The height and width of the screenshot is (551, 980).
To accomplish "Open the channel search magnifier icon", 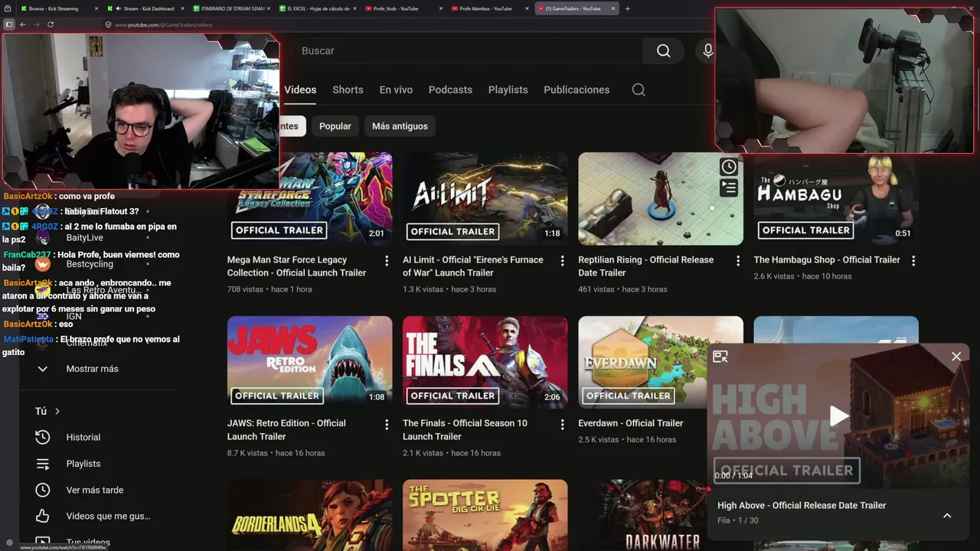I will click(639, 90).
